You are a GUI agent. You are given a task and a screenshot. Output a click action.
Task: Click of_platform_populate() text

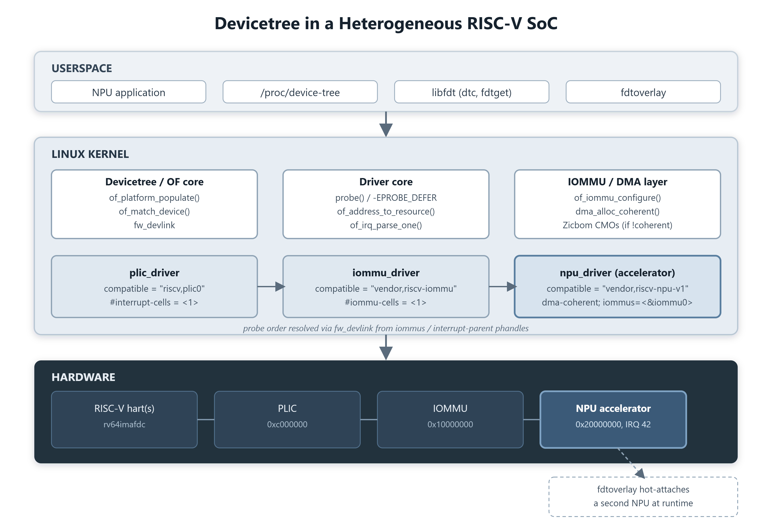[x=154, y=198]
